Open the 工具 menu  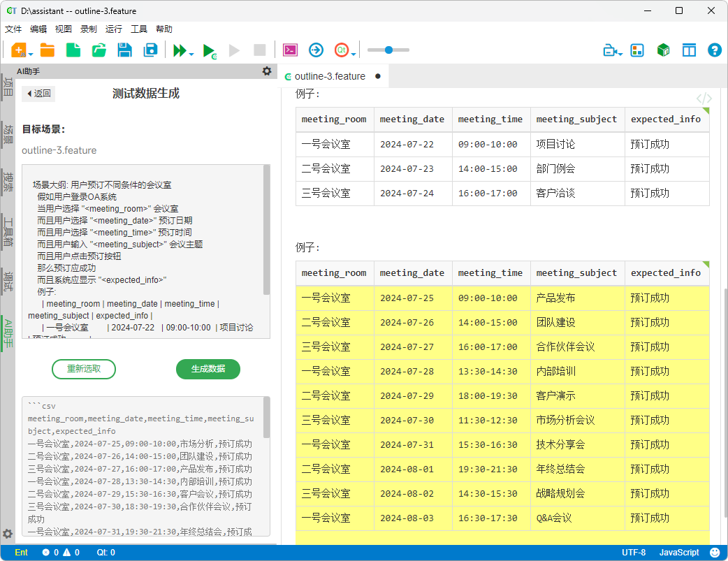(139, 29)
